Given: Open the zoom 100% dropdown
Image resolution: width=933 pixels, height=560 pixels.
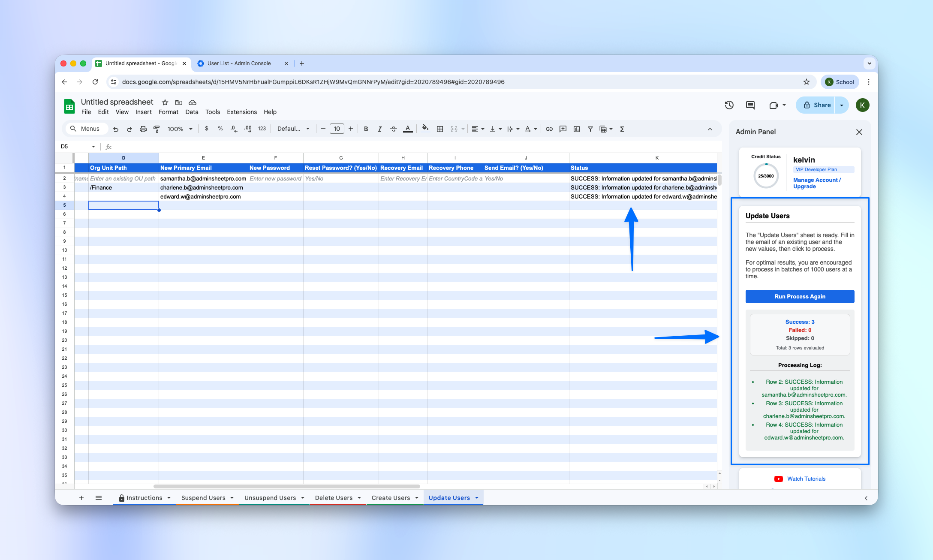Looking at the screenshot, I should pyautogui.click(x=180, y=129).
